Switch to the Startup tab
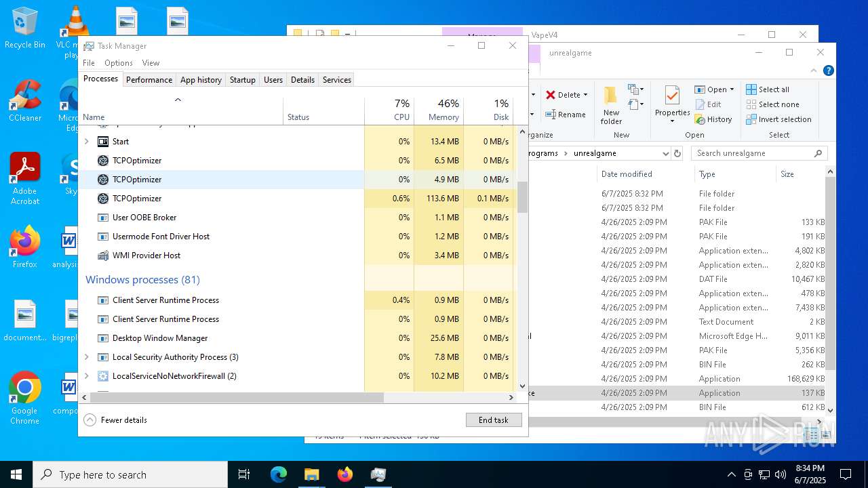 click(x=242, y=80)
